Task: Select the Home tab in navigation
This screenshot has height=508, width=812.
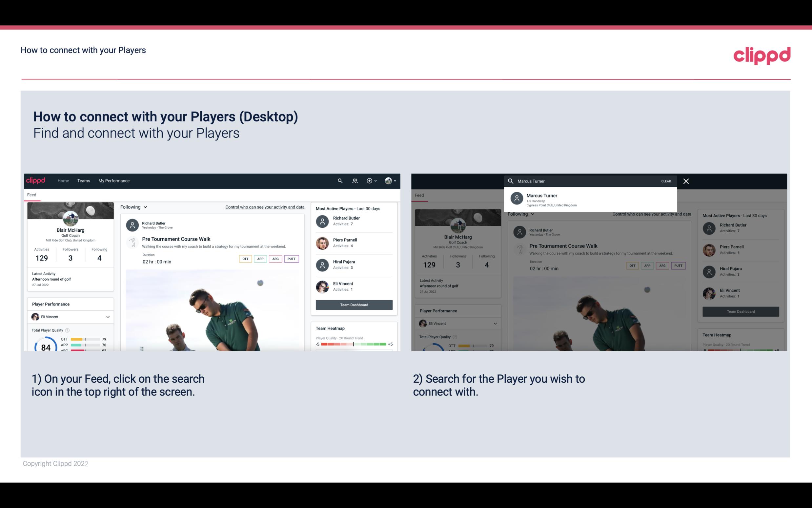Action: coord(63,180)
